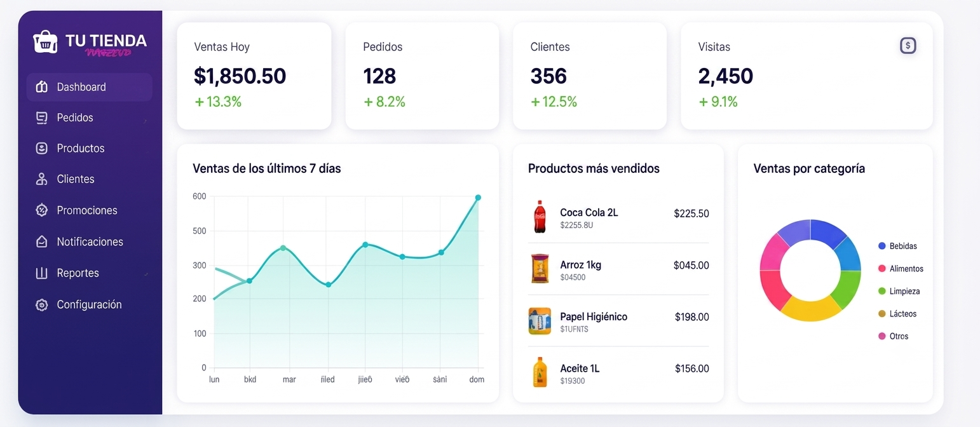Click the $198.00 price value
The image size is (980, 427).
(692, 317)
